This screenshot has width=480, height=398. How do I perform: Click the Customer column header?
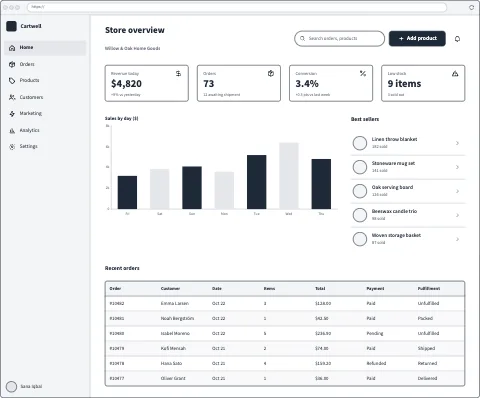(170, 289)
